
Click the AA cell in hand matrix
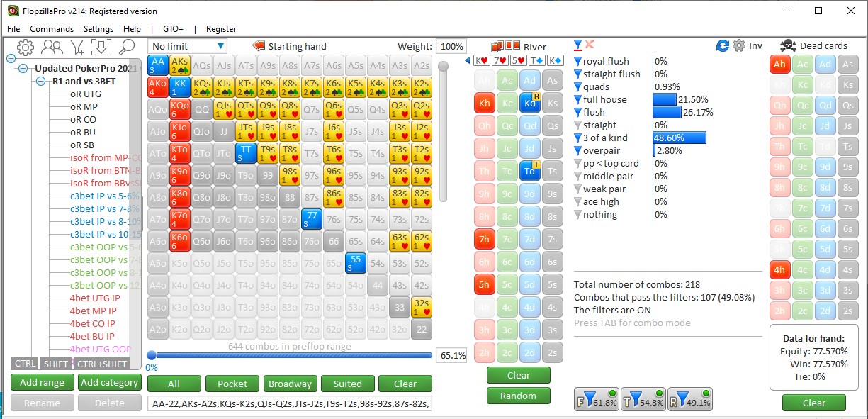(158, 65)
